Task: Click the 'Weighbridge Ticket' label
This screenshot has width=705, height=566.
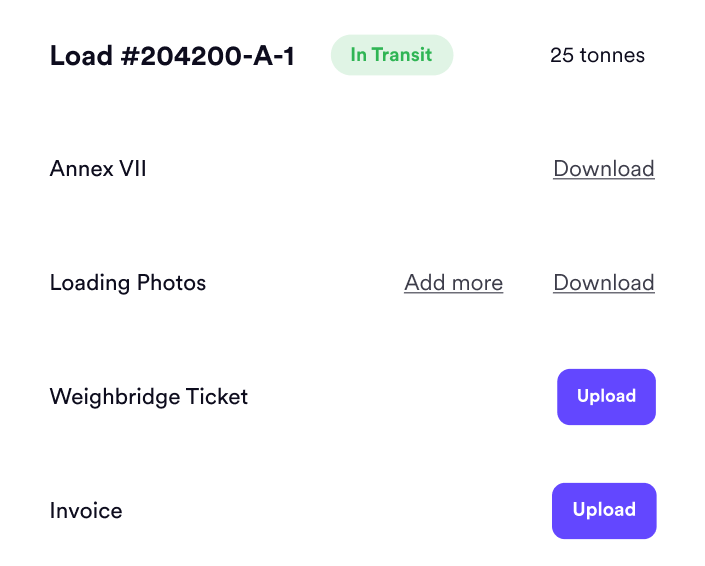Action: 148,397
